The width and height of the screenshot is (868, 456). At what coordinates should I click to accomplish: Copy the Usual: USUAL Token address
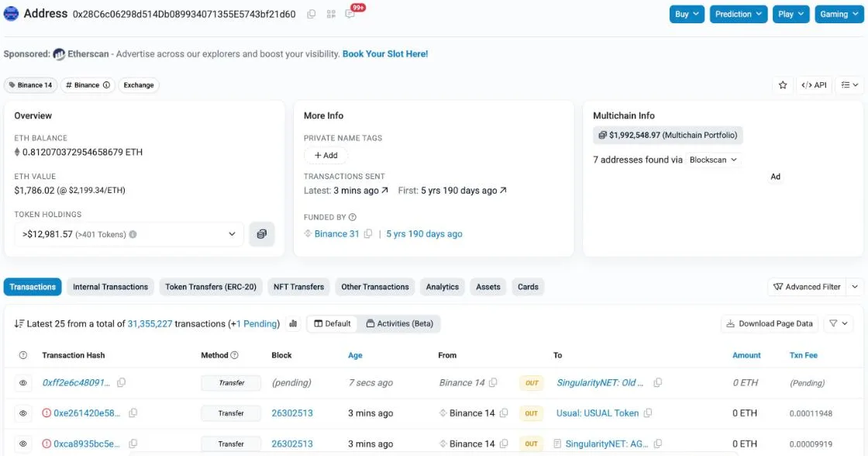click(x=648, y=413)
